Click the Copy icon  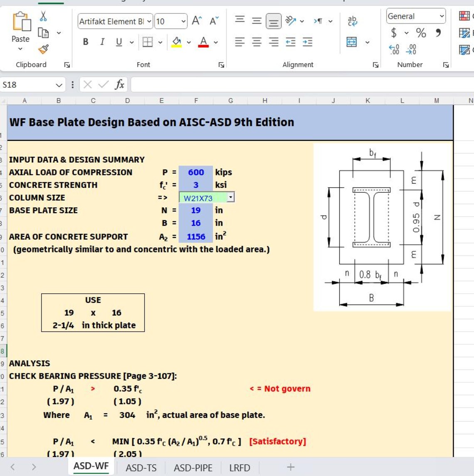pos(43,32)
